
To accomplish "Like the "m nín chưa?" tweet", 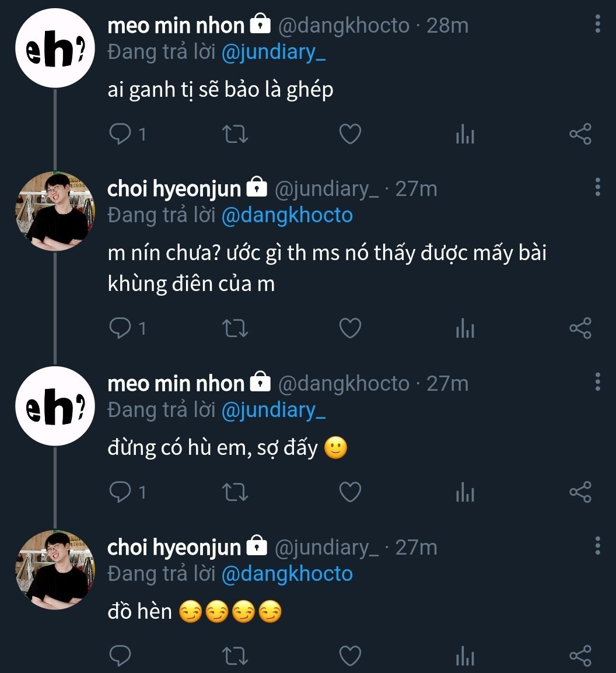I will click(350, 329).
